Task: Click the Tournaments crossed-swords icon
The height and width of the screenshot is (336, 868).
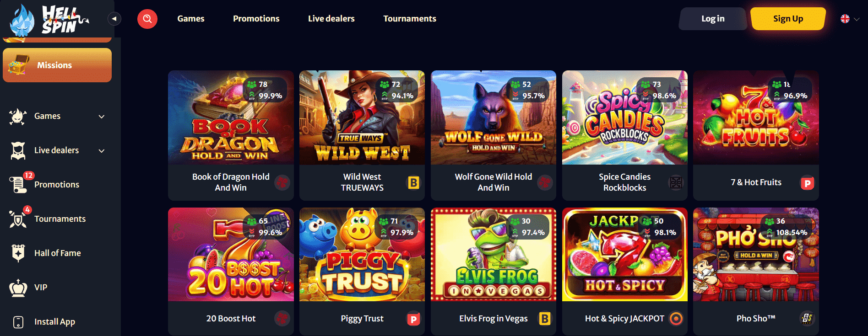Action: tap(18, 219)
